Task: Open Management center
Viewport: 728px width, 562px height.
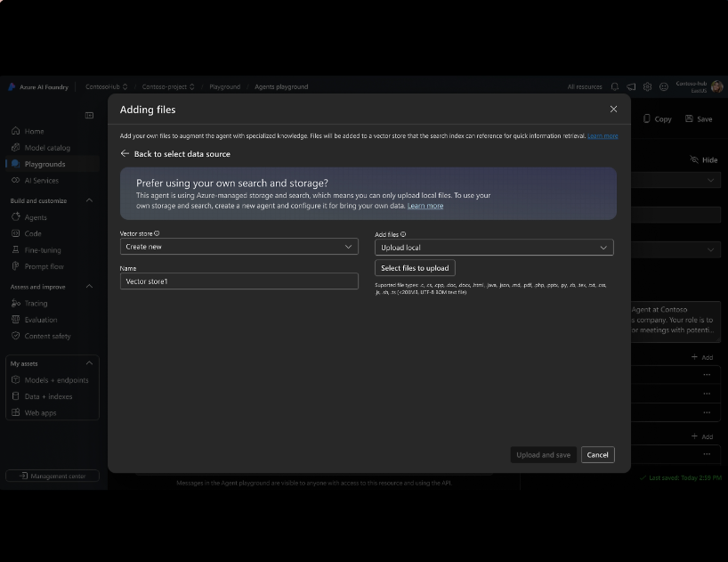Action: point(53,476)
